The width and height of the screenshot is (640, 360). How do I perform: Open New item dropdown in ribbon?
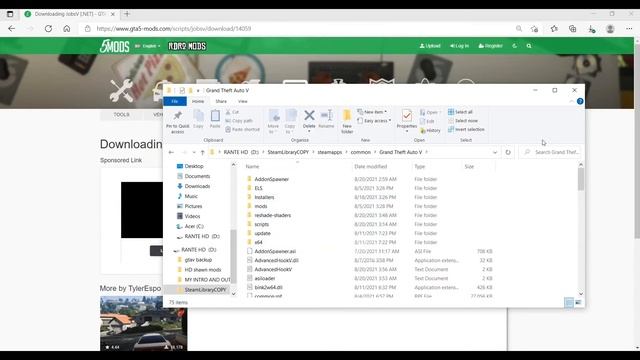pos(372,112)
